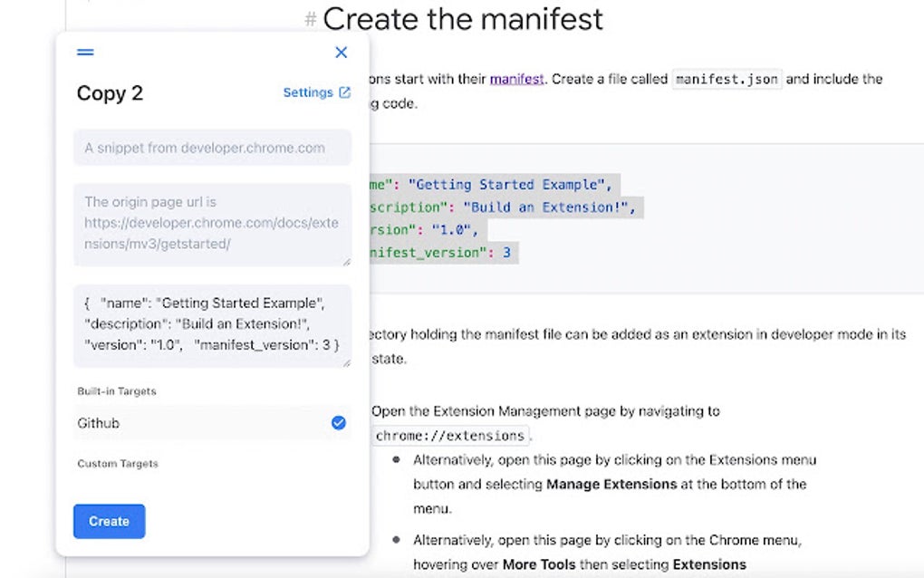924x578 pixels.
Task: Uncheck the Github target checkbox
Action: [338, 423]
